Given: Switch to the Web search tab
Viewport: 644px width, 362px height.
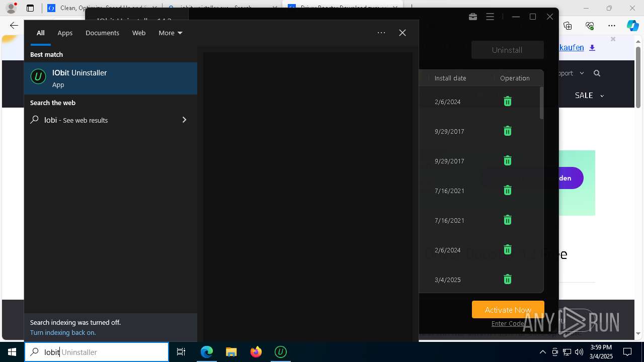Looking at the screenshot, I should [139, 33].
